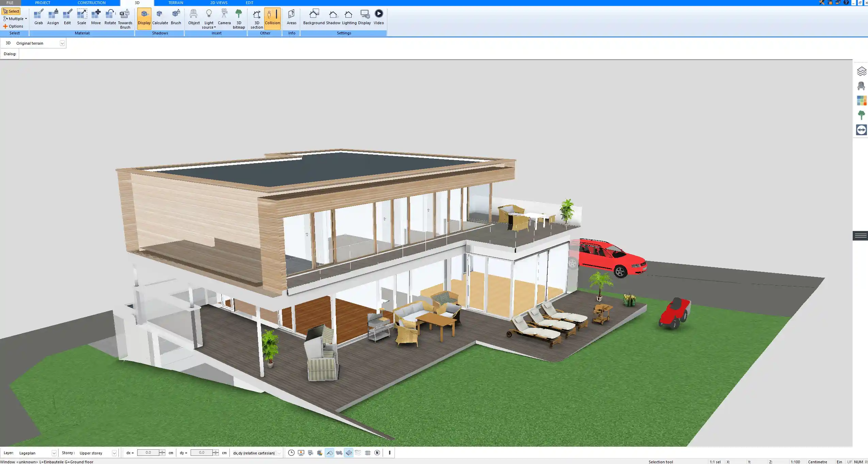Screen dimensions: 868x464
Task: Click Calculate shadows
Action: pyautogui.click(x=160, y=17)
